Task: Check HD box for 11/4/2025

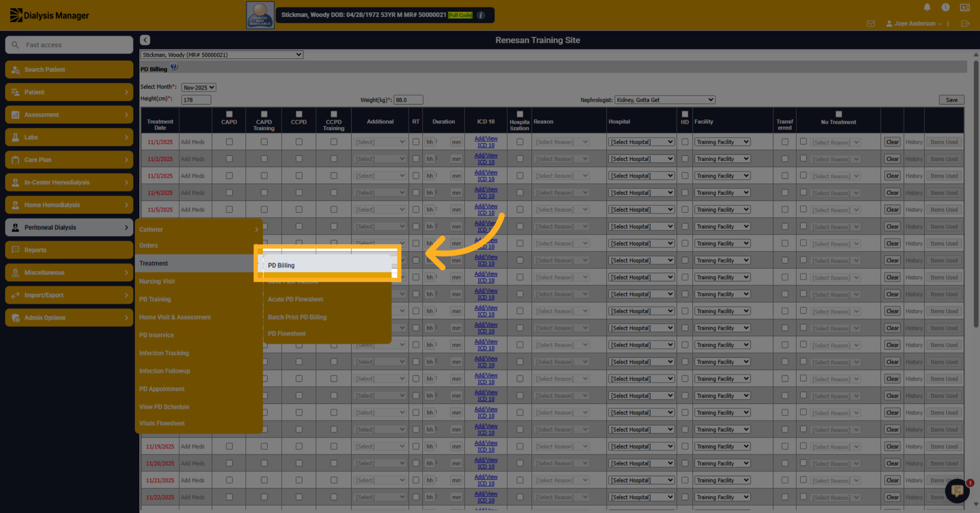Action: 685,193
